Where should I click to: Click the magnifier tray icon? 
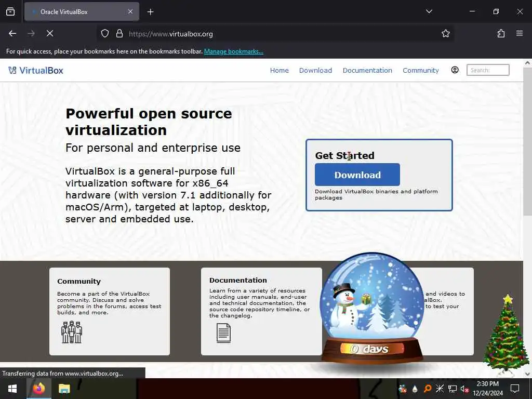[428, 389]
